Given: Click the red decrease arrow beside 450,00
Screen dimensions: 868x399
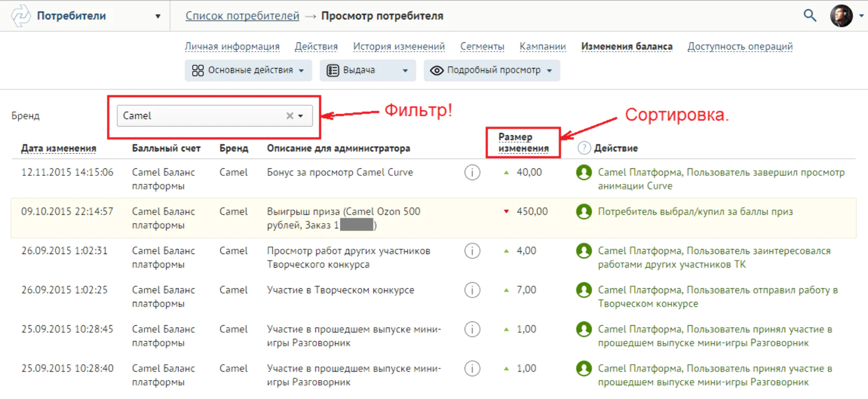Looking at the screenshot, I should [506, 212].
